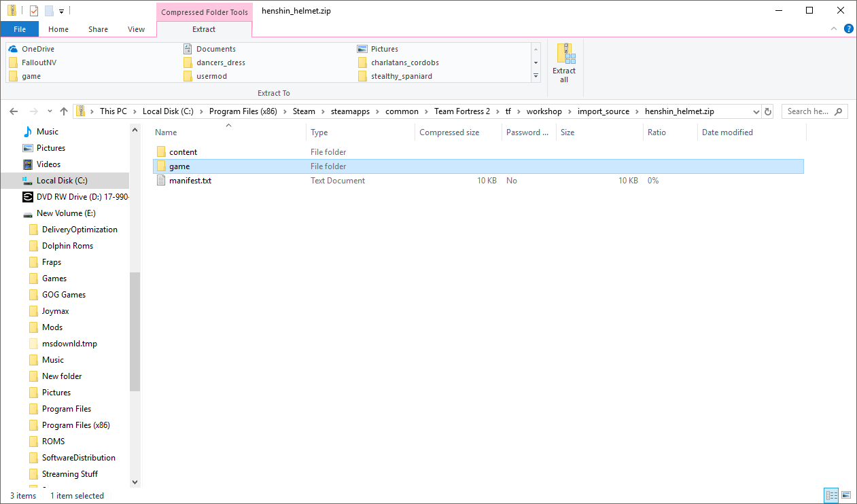Sort by the Name column header
The height and width of the screenshot is (504, 857).
[229, 132]
